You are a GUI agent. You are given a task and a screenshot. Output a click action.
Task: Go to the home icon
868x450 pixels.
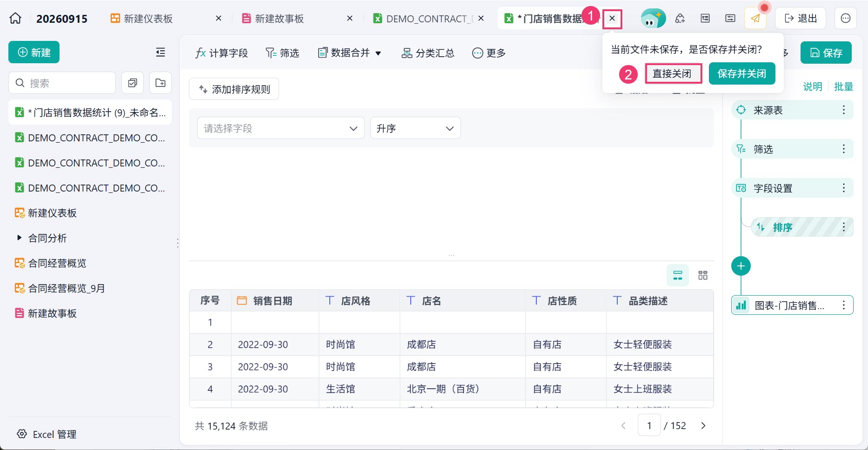(15, 19)
